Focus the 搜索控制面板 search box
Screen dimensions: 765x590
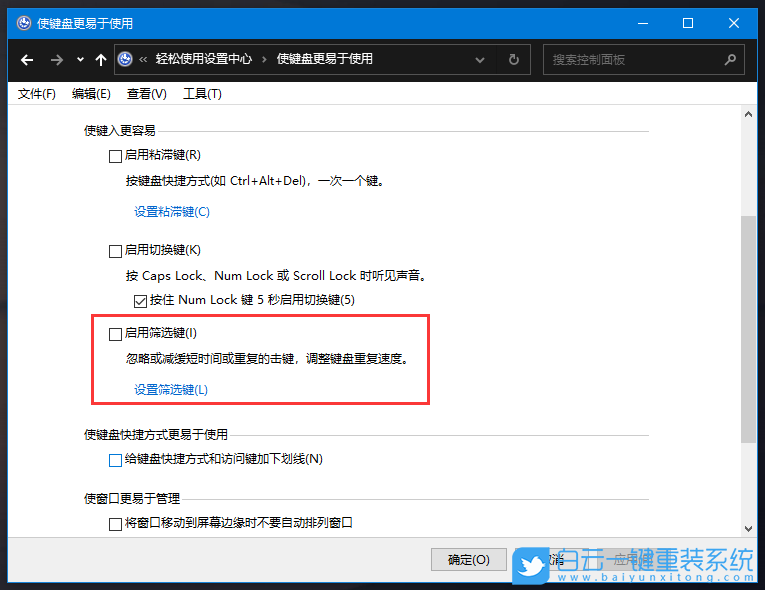644,60
